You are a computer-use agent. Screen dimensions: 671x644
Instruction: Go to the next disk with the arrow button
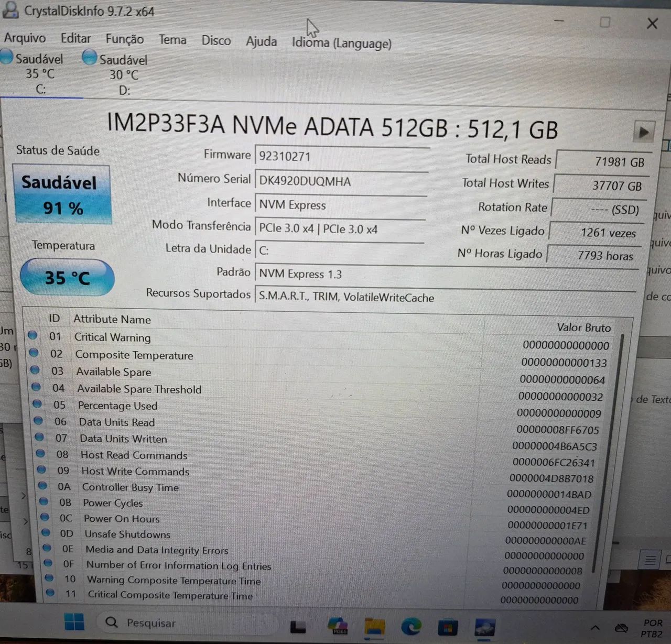(644, 132)
